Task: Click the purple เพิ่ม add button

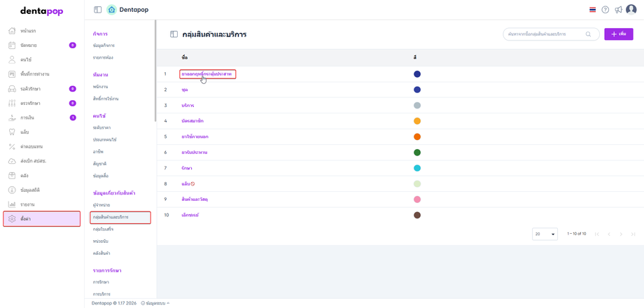Action: tap(618, 34)
